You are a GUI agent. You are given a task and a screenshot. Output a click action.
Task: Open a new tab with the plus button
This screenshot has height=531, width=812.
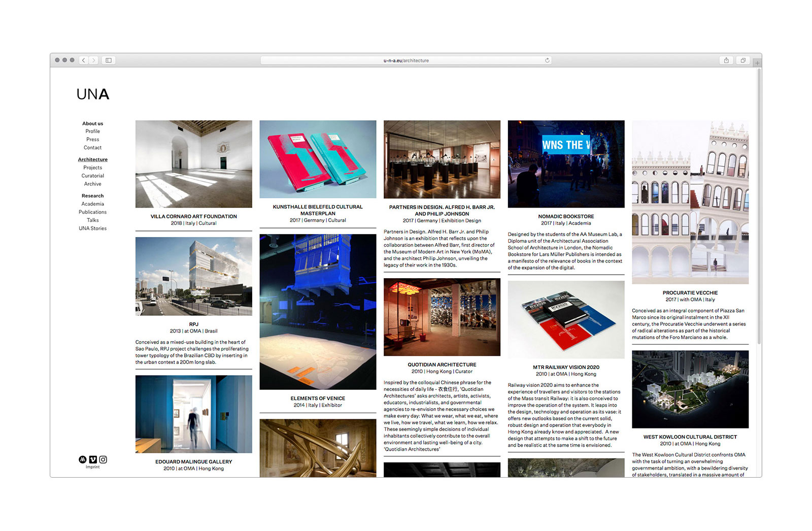(757, 63)
